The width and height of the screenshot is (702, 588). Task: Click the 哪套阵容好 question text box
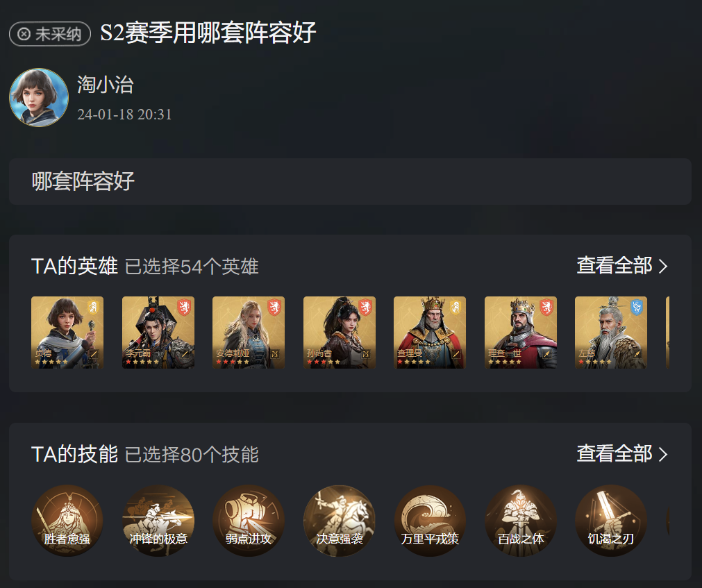[x=350, y=182]
